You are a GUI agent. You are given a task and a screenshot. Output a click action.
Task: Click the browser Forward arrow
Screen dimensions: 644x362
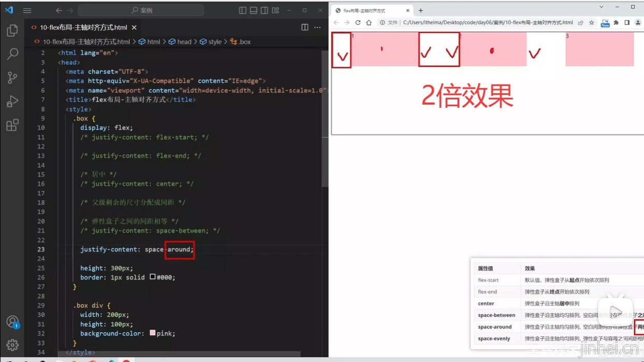tap(347, 23)
